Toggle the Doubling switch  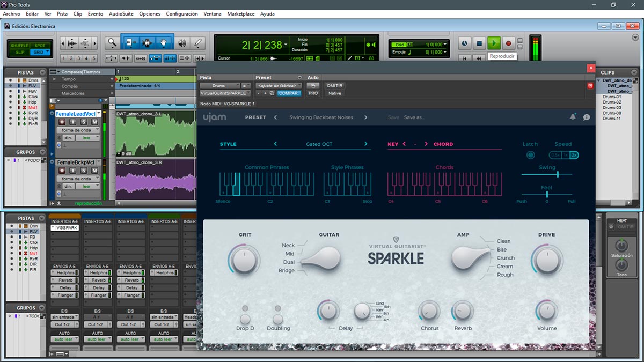click(x=277, y=319)
